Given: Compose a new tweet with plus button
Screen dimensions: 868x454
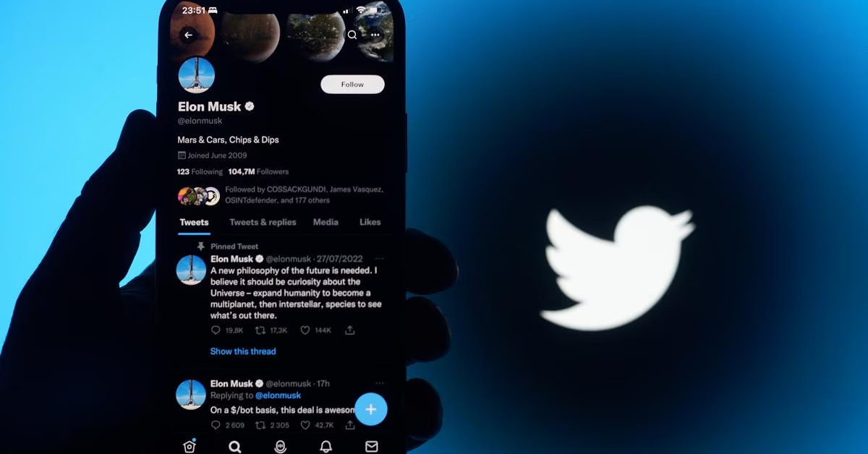Looking at the screenshot, I should coord(371,409).
